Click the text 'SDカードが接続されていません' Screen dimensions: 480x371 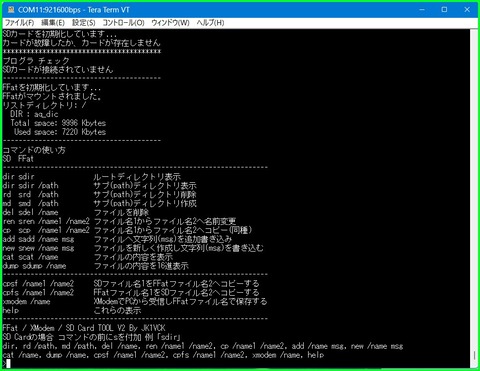tap(58, 69)
